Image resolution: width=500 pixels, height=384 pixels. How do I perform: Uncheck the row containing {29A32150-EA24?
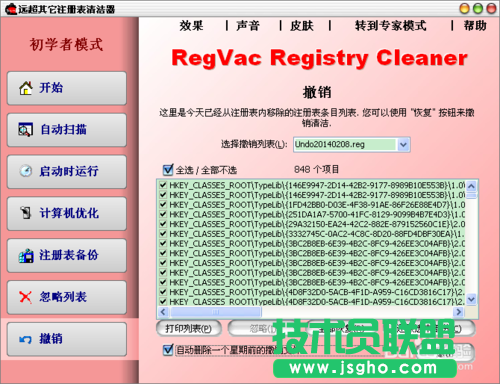coord(163,224)
